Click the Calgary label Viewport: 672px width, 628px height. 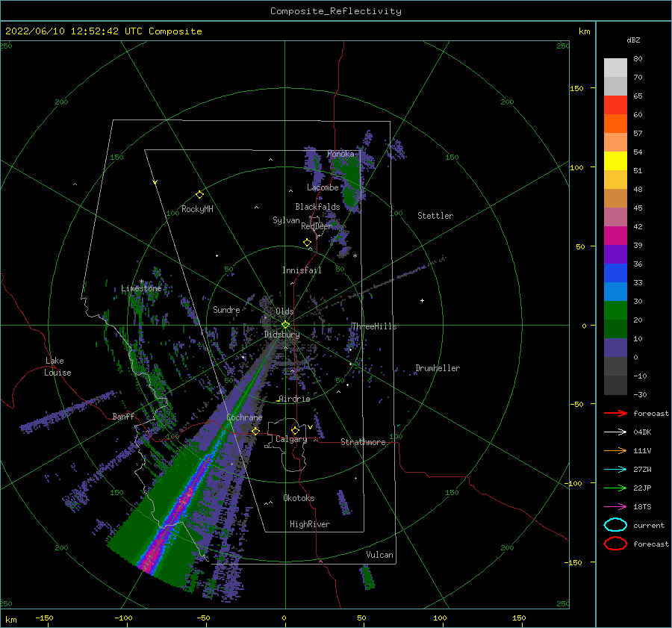click(x=291, y=439)
